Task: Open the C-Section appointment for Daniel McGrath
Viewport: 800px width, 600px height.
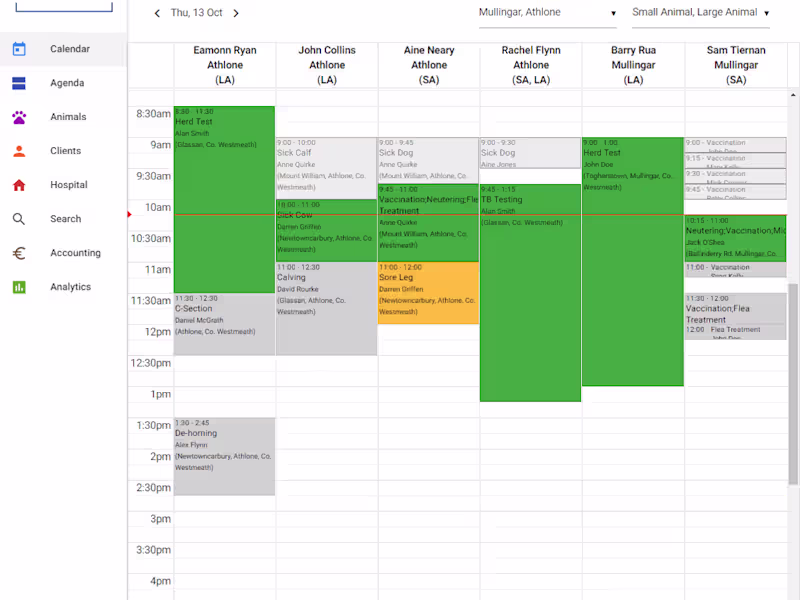Action: click(x=224, y=324)
